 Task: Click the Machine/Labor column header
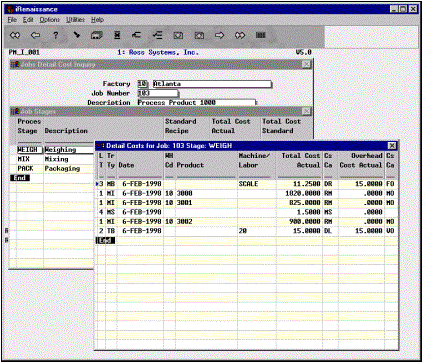click(254, 160)
